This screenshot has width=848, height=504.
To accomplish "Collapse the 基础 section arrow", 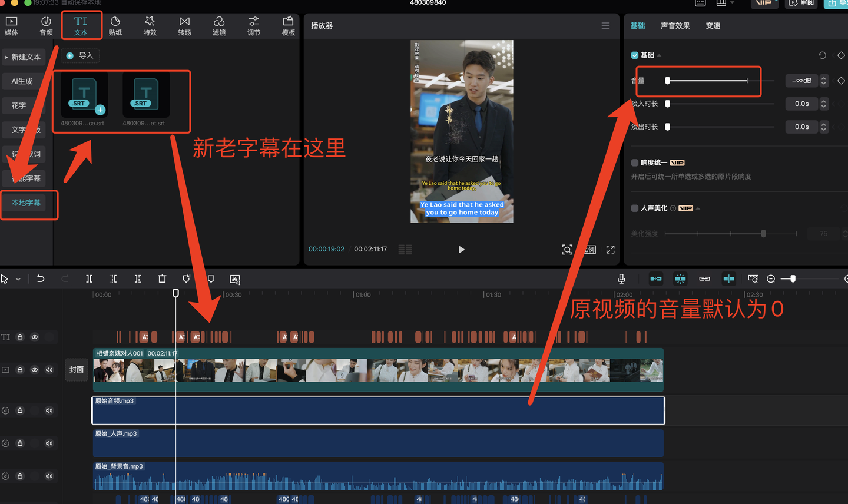I will click(x=659, y=55).
